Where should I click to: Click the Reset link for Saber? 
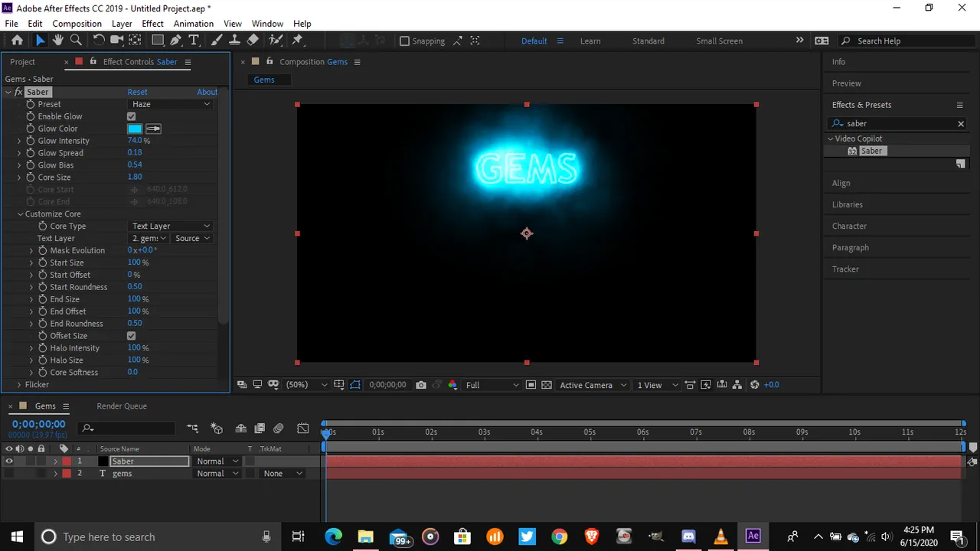(x=137, y=92)
